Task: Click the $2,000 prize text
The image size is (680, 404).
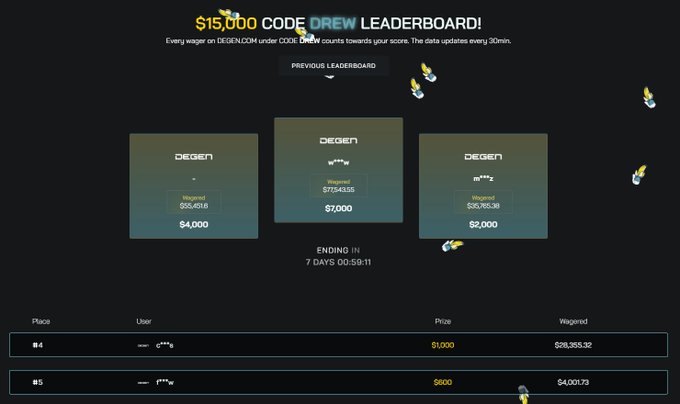Action: [x=483, y=225]
